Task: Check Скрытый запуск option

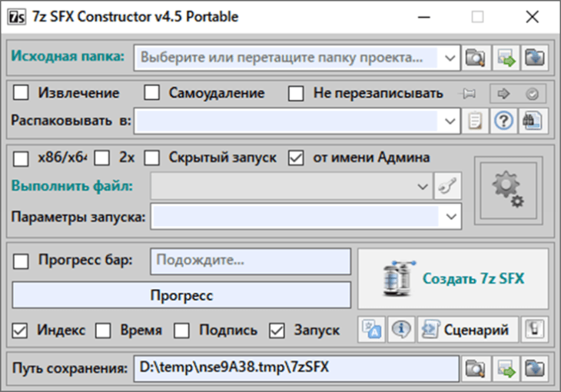Action: pyautogui.click(x=151, y=158)
